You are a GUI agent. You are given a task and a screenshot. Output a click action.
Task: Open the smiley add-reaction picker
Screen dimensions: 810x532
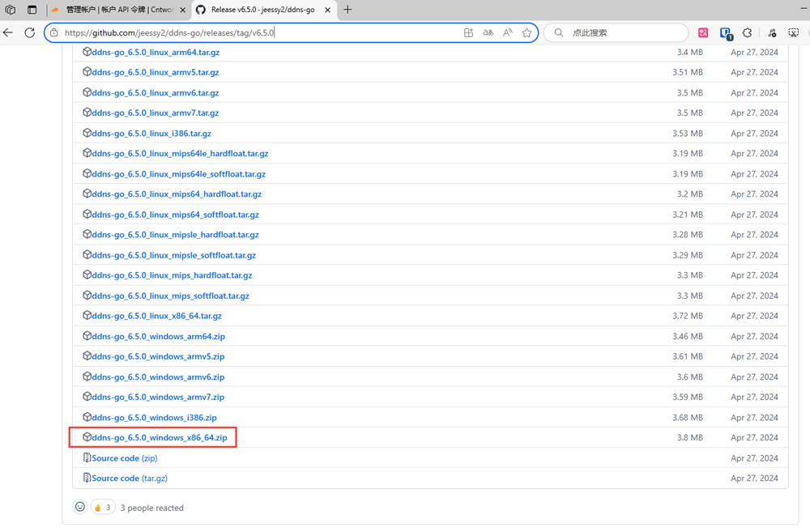(80, 507)
